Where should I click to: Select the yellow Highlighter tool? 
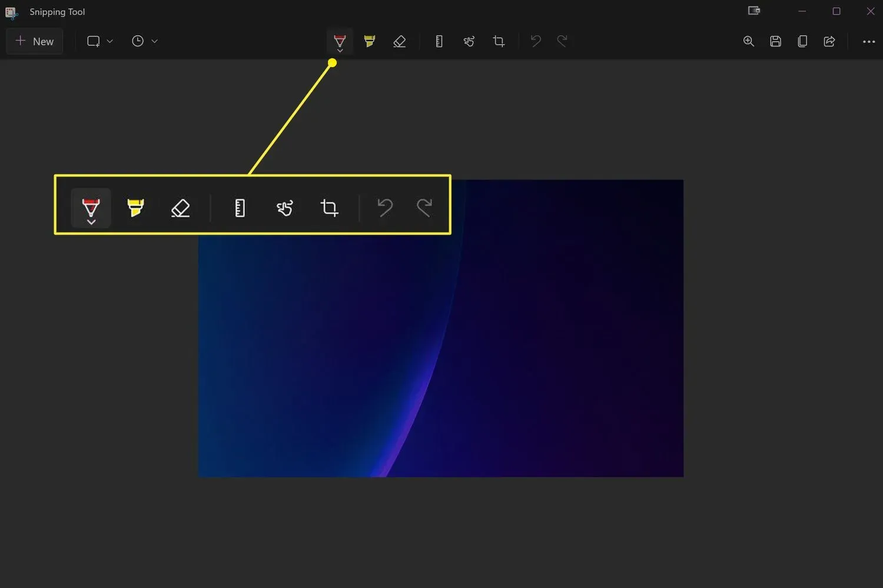tap(369, 41)
